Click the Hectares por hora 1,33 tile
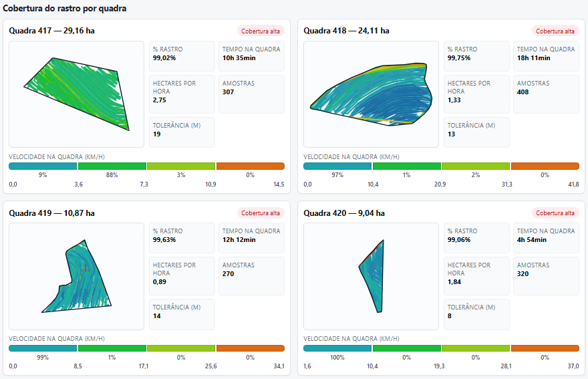The width and height of the screenshot is (588, 379). [476, 94]
